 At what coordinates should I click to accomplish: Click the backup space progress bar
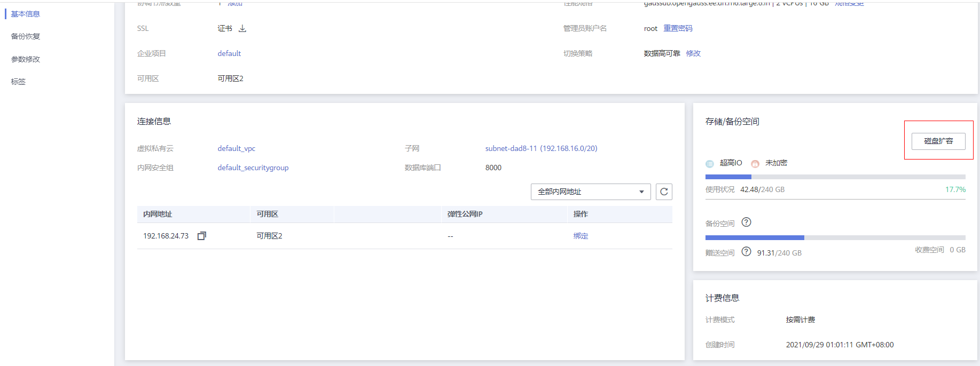click(835, 237)
